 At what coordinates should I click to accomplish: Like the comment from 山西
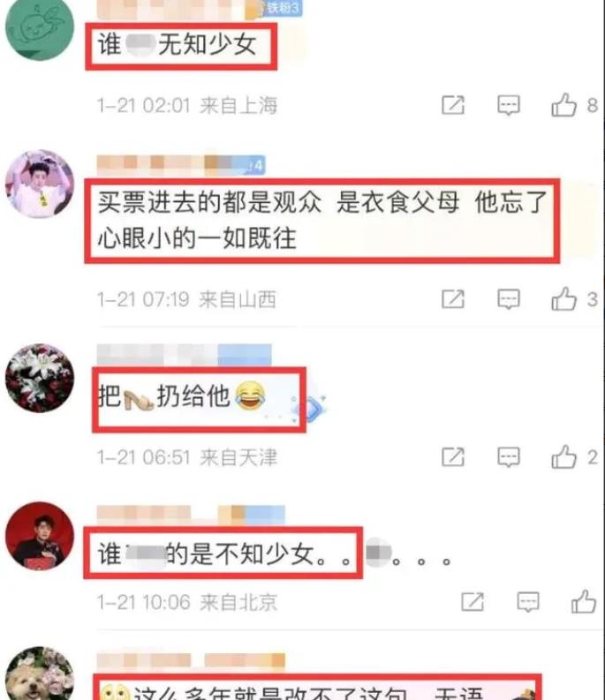coord(563,298)
